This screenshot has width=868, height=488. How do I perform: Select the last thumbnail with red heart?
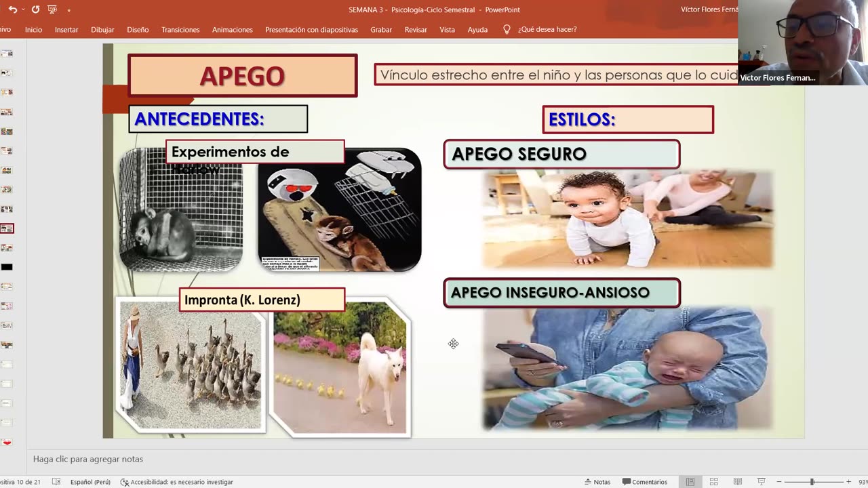point(7,443)
